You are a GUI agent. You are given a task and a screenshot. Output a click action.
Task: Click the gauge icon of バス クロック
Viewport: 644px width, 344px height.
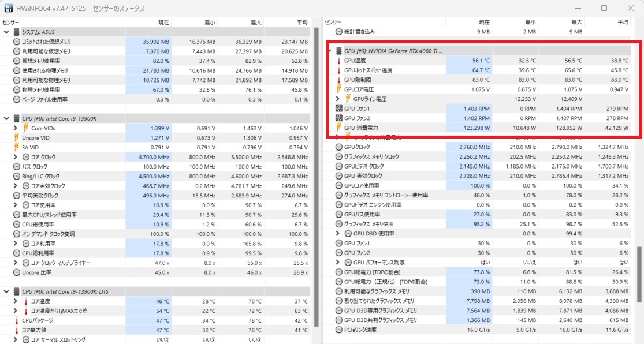pos(16,167)
